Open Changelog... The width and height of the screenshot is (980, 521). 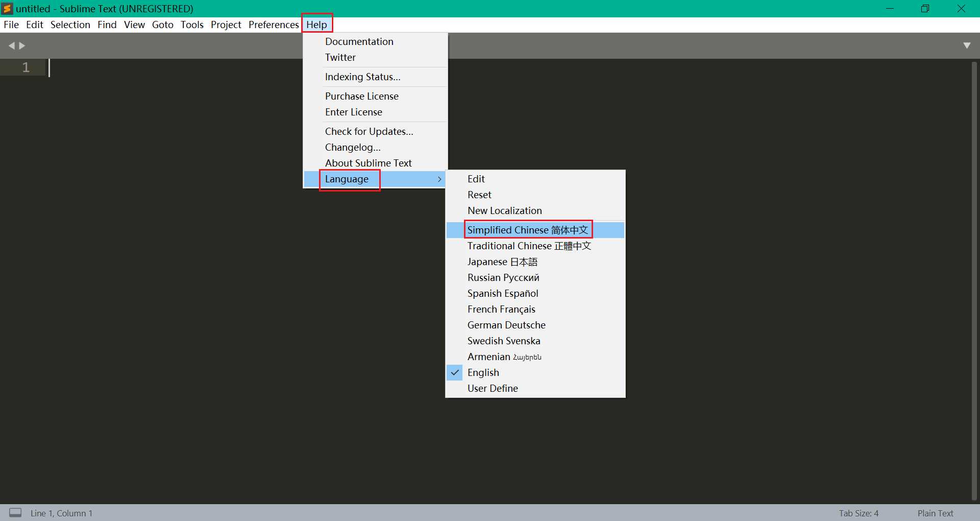point(375,147)
